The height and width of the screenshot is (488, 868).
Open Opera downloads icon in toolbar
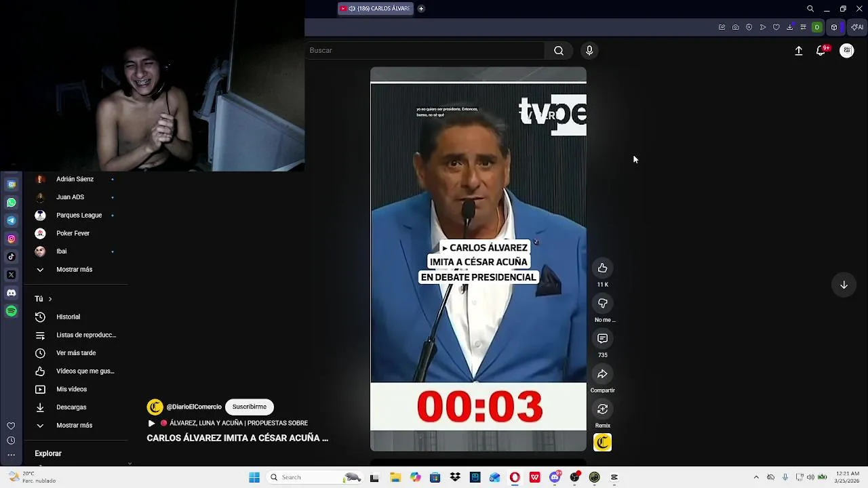[789, 27]
